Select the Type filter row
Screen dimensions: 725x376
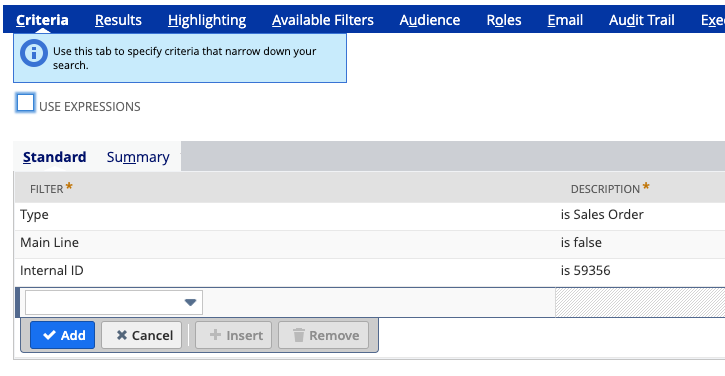370,215
